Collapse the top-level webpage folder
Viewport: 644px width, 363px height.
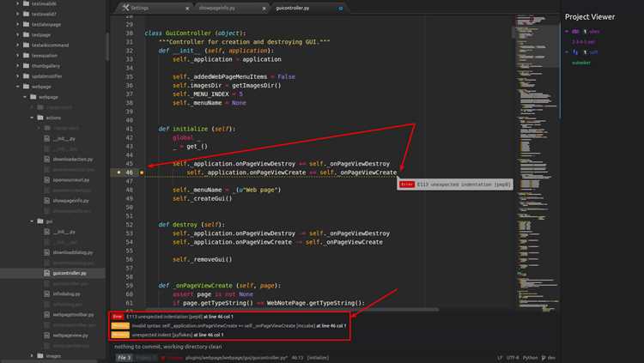(18, 87)
